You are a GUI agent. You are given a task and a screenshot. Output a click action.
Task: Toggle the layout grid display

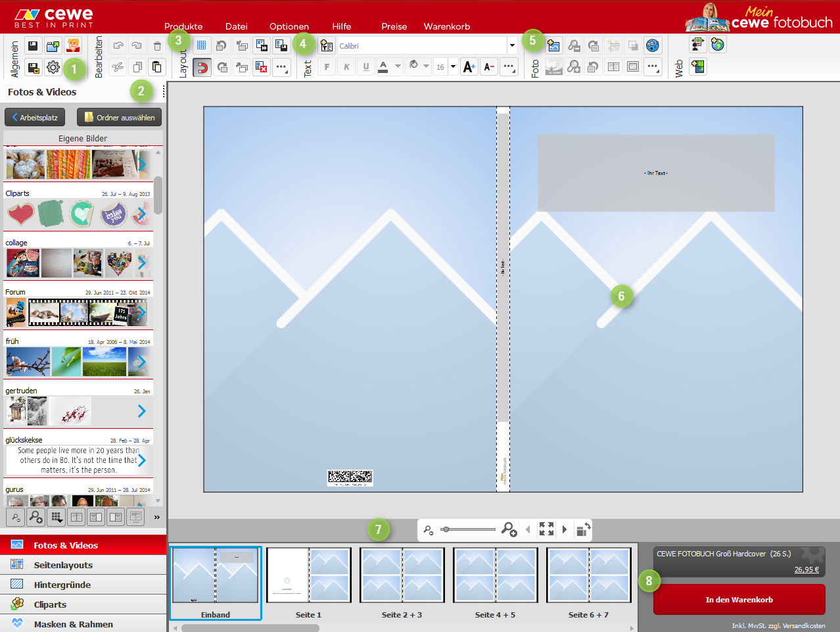point(202,45)
